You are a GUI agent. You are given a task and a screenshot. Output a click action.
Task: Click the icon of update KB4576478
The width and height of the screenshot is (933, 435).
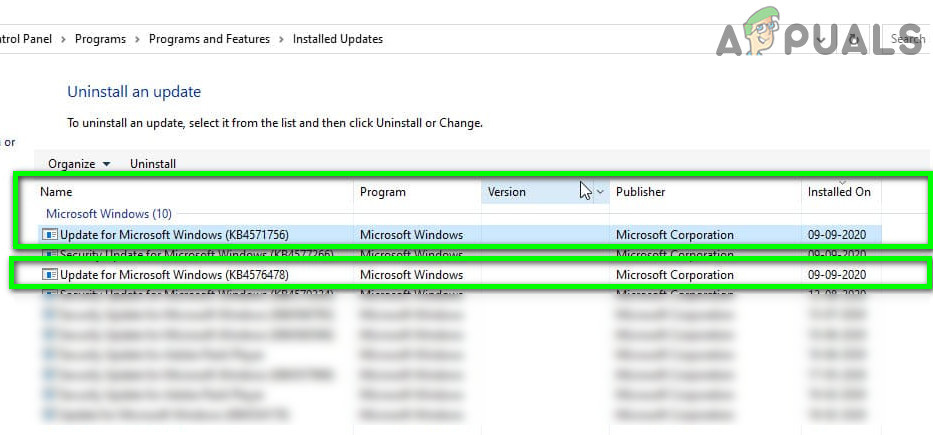pyautogui.click(x=49, y=274)
